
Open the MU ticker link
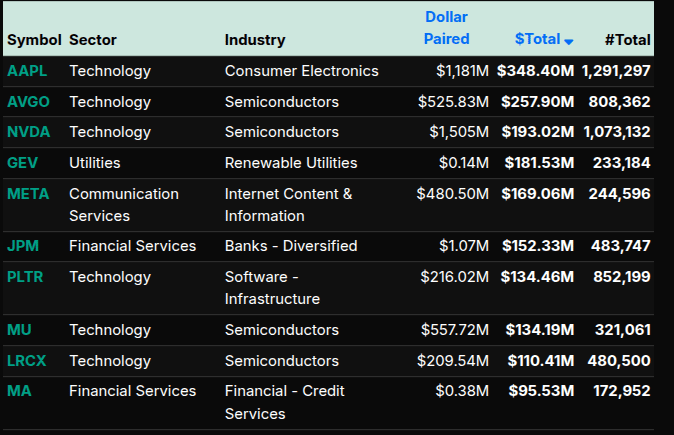(19, 330)
